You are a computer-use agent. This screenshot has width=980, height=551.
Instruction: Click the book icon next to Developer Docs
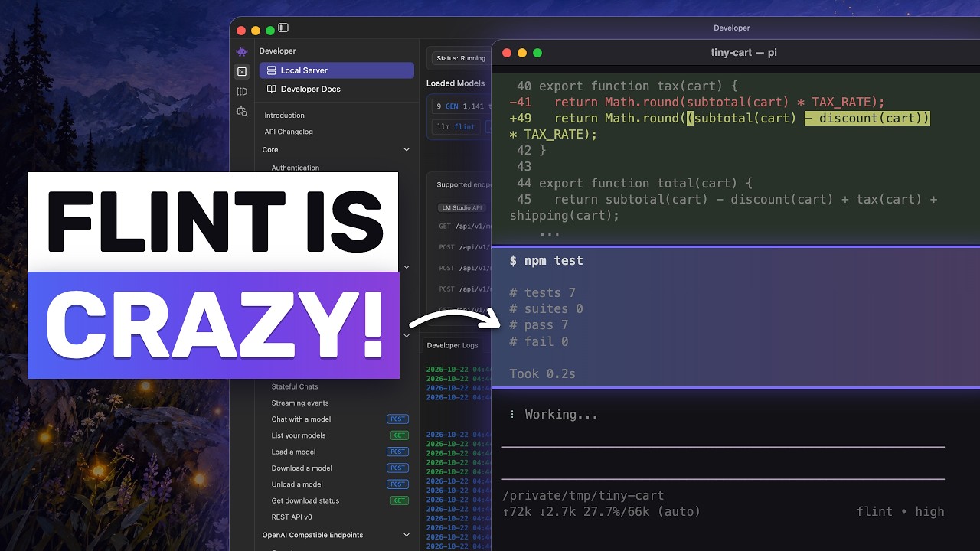pos(271,89)
